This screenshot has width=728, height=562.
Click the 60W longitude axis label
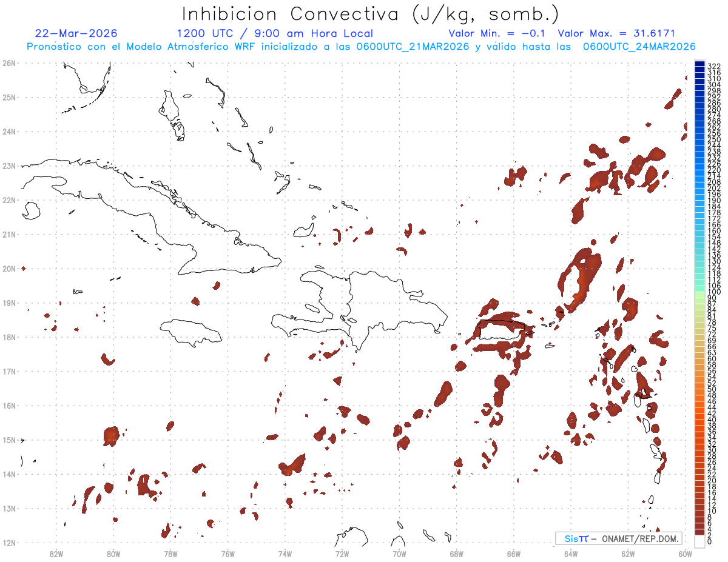click(686, 553)
